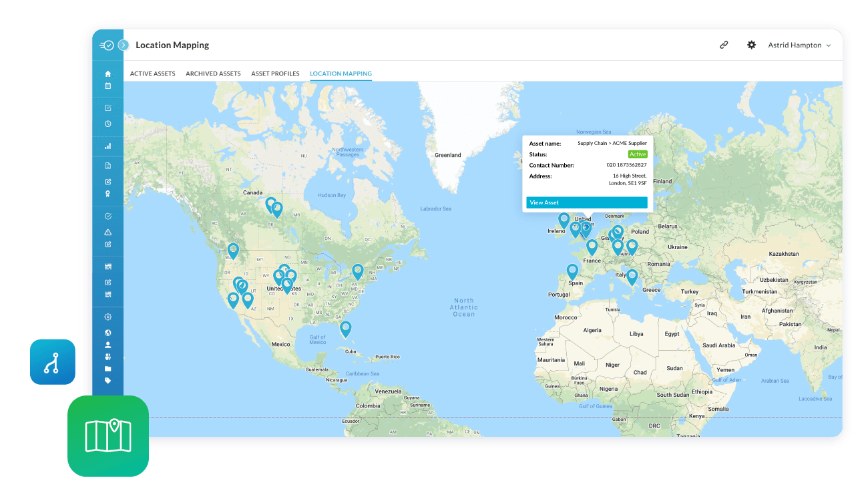Click View Asset for ACME Supplier
The height and width of the screenshot is (489, 868).
coord(587,202)
